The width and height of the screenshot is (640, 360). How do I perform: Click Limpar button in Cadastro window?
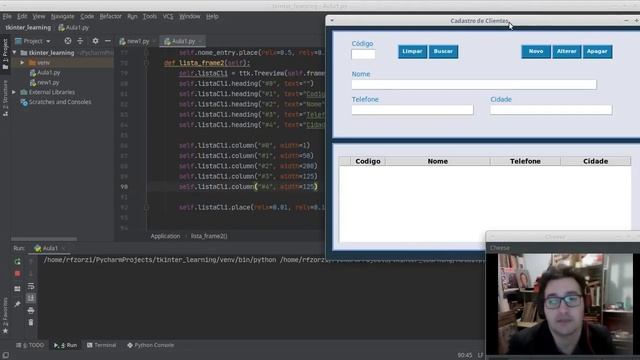click(x=412, y=51)
